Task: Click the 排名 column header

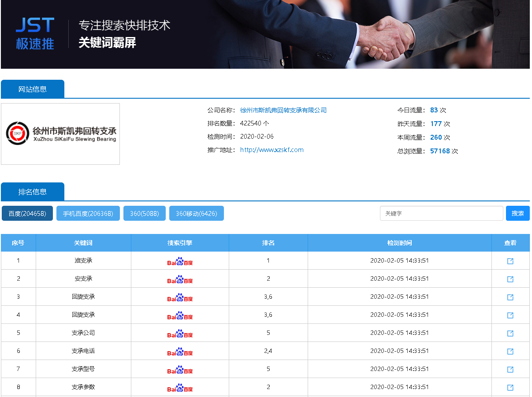Action: [268, 243]
